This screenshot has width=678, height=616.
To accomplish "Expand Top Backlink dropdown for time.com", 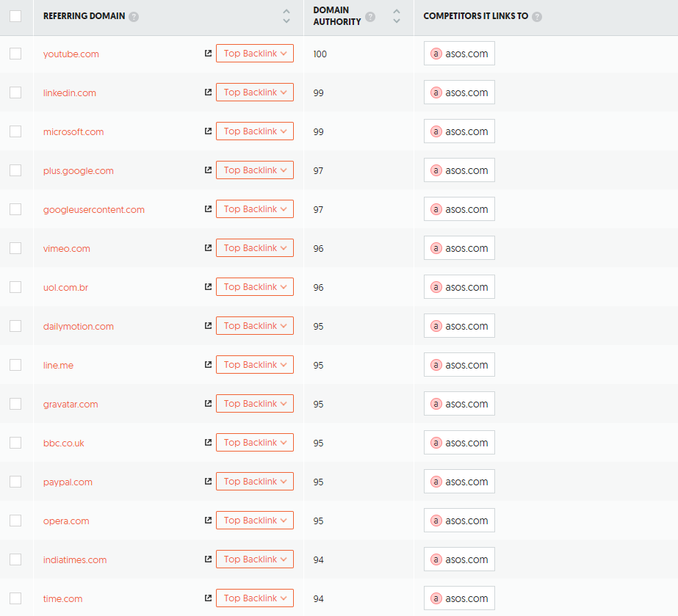I will coord(255,598).
